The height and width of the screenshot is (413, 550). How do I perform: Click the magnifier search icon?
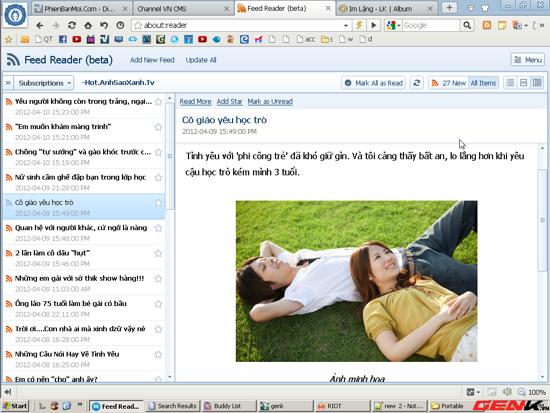467,25
